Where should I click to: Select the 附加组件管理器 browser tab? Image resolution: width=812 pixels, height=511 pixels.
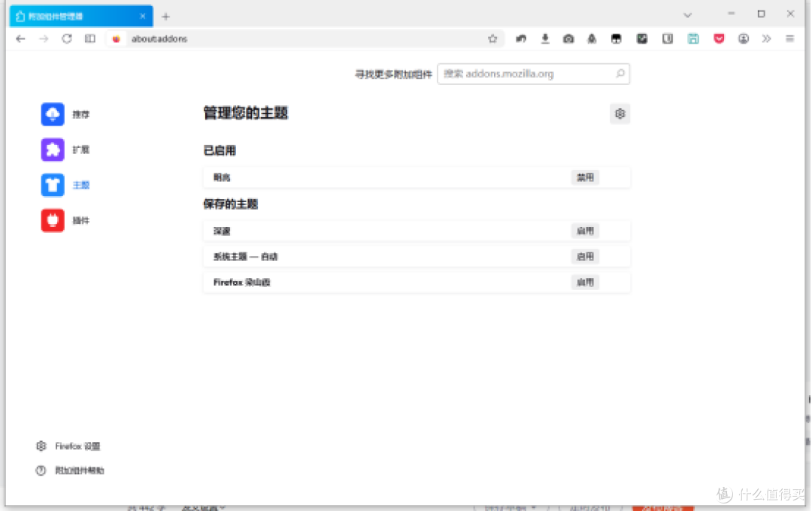(x=81, y=17)
